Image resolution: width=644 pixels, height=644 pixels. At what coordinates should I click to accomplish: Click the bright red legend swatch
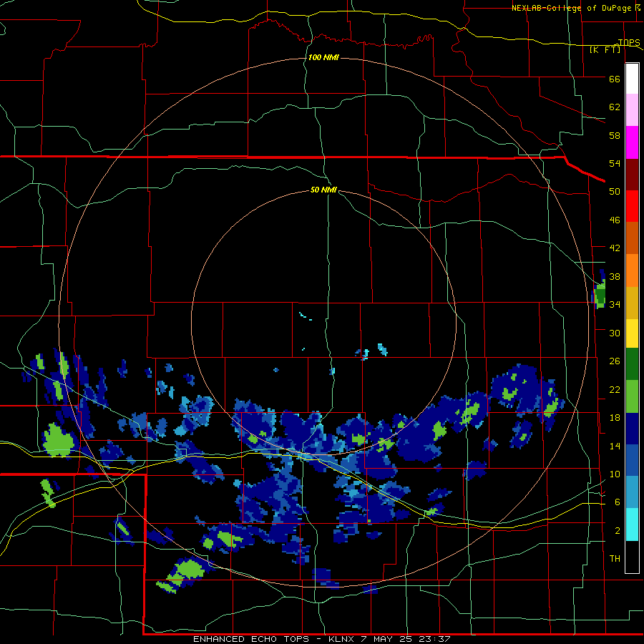pyautogui.click(x=632, y=206)
